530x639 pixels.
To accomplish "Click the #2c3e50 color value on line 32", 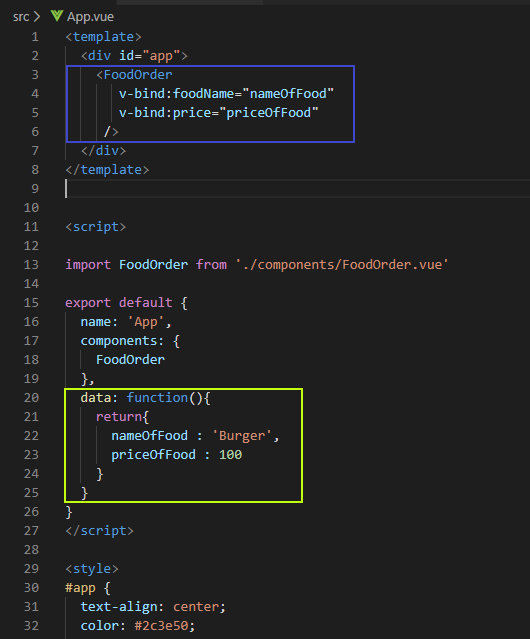I will pyautogui.click(x=161, y=626).
